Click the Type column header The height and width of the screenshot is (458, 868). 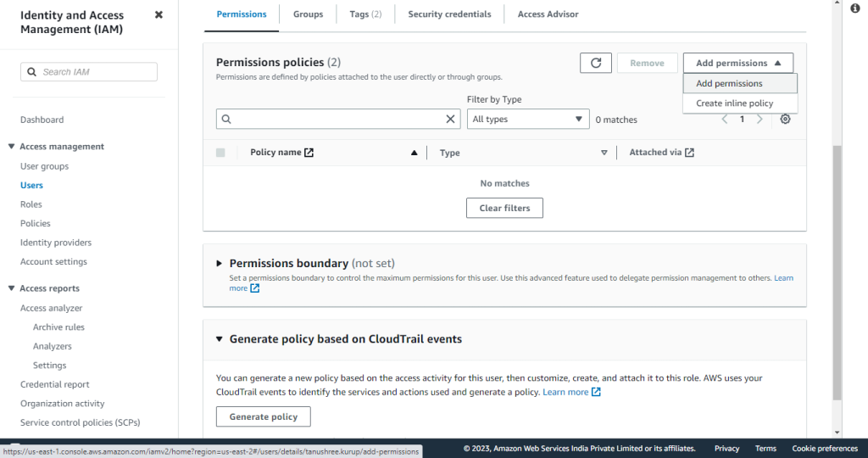449,153
